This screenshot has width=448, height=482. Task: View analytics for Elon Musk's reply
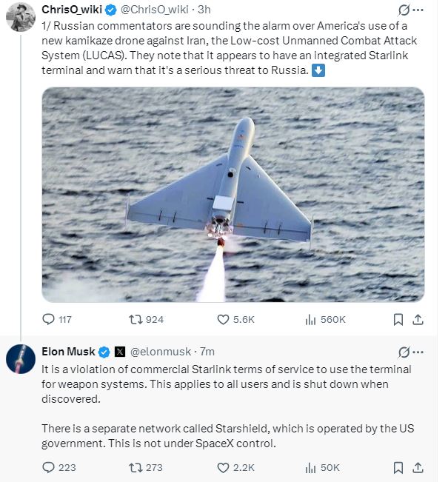coord(311,467)
